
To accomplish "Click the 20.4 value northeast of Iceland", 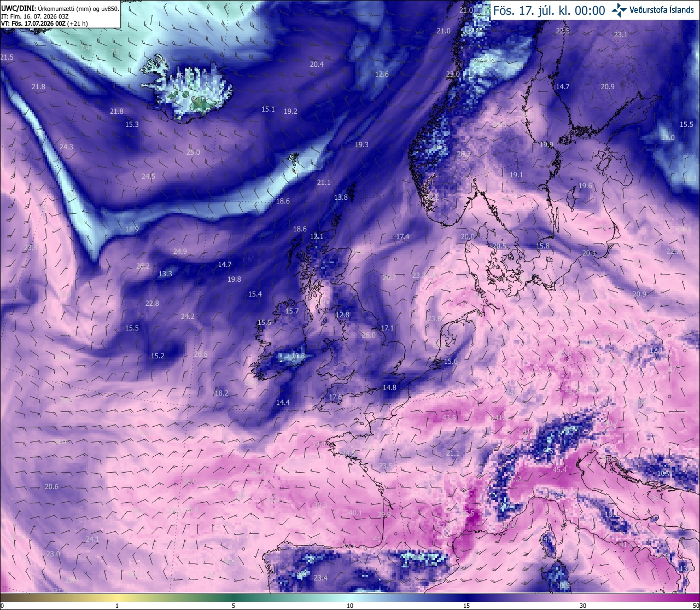I will [x=317, y=65].
